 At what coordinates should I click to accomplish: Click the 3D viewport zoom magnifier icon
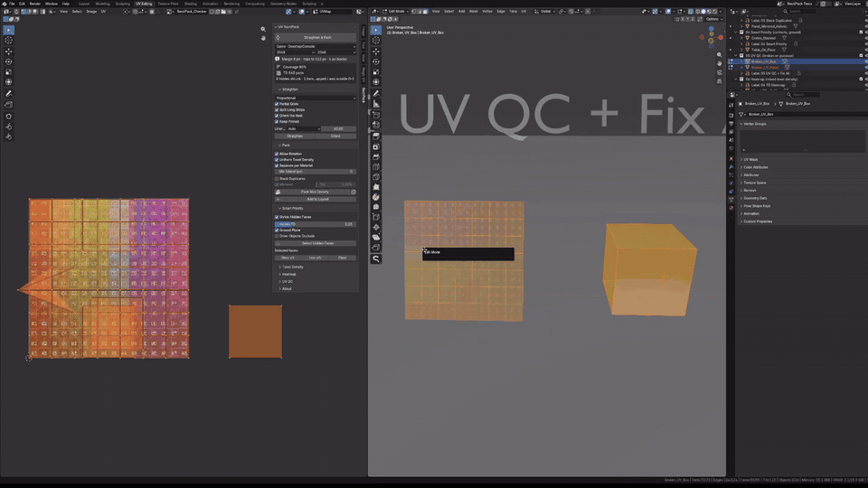719,55
